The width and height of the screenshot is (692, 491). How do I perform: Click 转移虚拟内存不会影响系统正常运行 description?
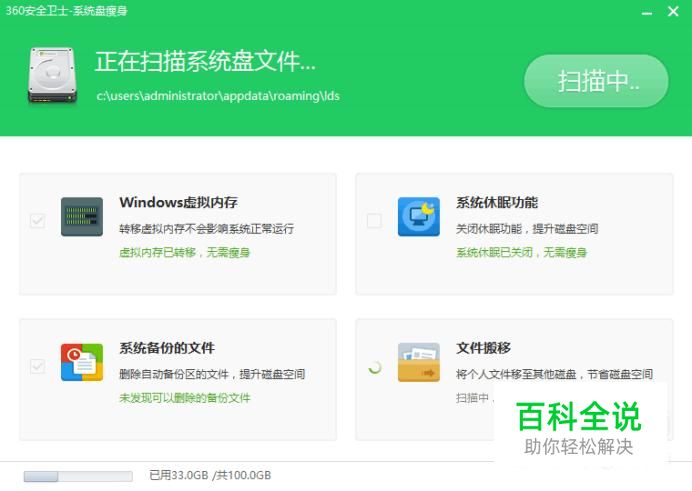tap(207, 229)
